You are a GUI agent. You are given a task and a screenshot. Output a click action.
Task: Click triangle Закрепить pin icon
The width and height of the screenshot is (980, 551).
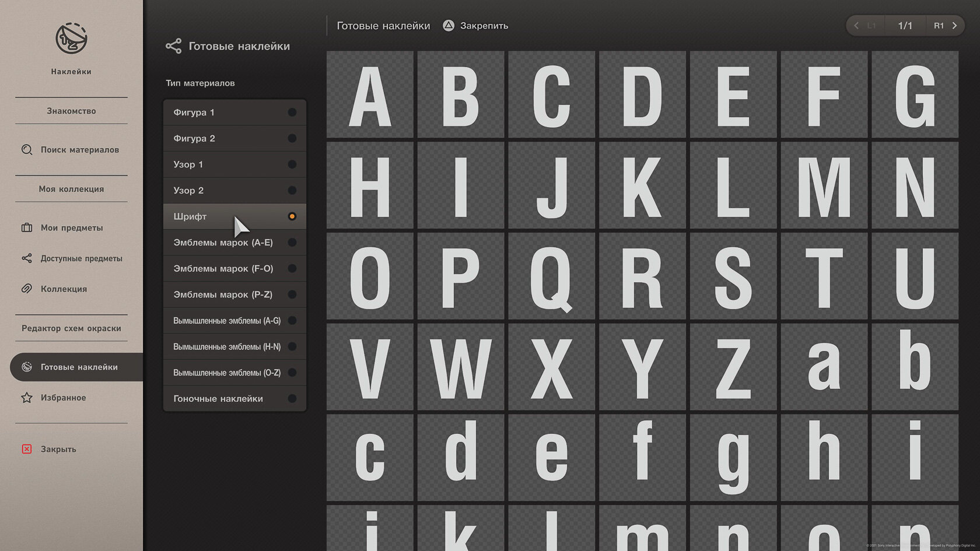448,26
